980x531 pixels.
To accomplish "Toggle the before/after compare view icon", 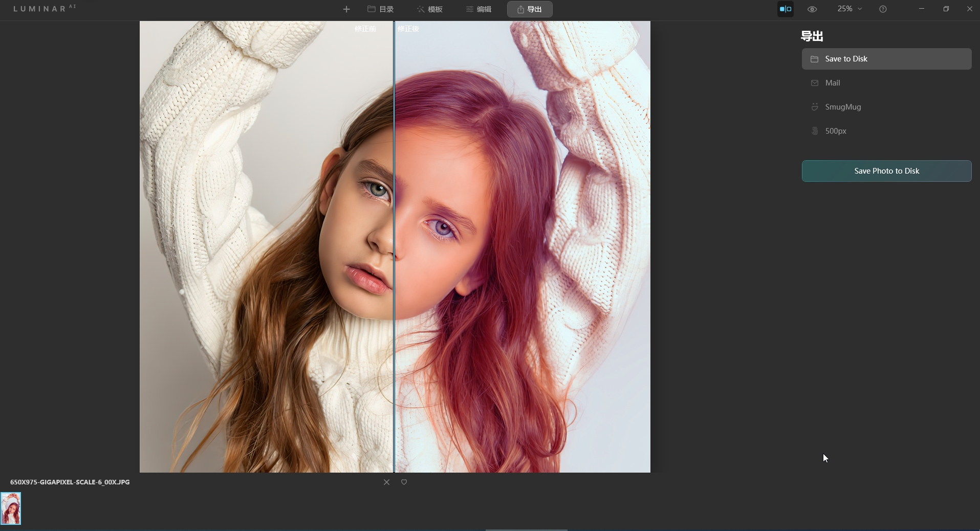I will (786, 9).
